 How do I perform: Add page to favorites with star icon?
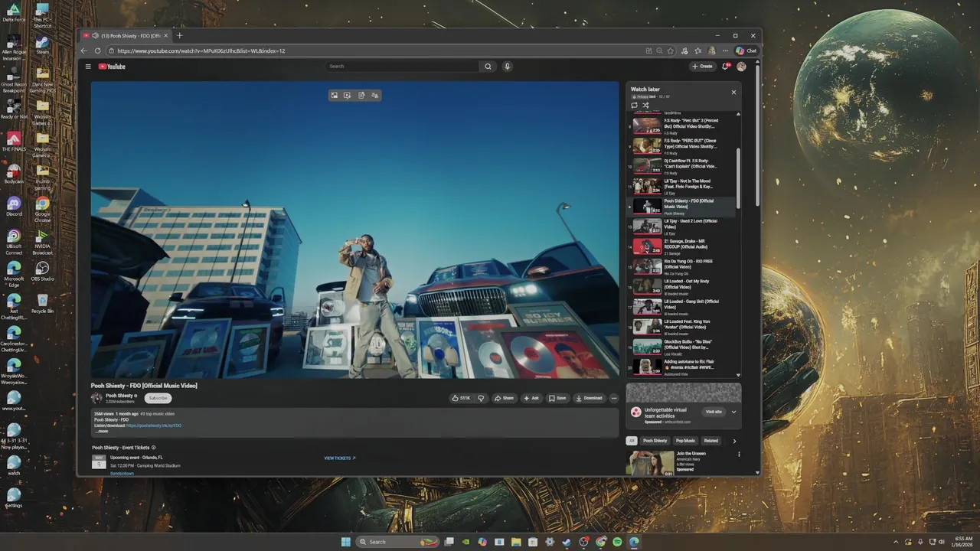[671, 51]
